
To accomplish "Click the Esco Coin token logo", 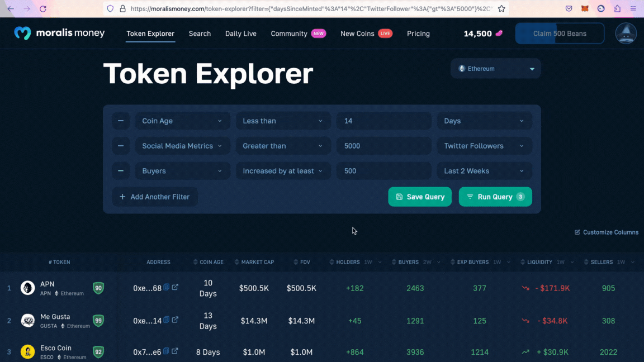I will click(27, 352).
